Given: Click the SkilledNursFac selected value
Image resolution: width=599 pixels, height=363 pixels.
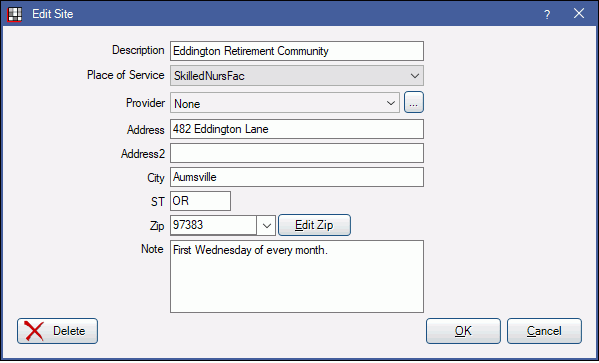Looking at the screenshot, I should pyautogui.click(x=209, y=76).
